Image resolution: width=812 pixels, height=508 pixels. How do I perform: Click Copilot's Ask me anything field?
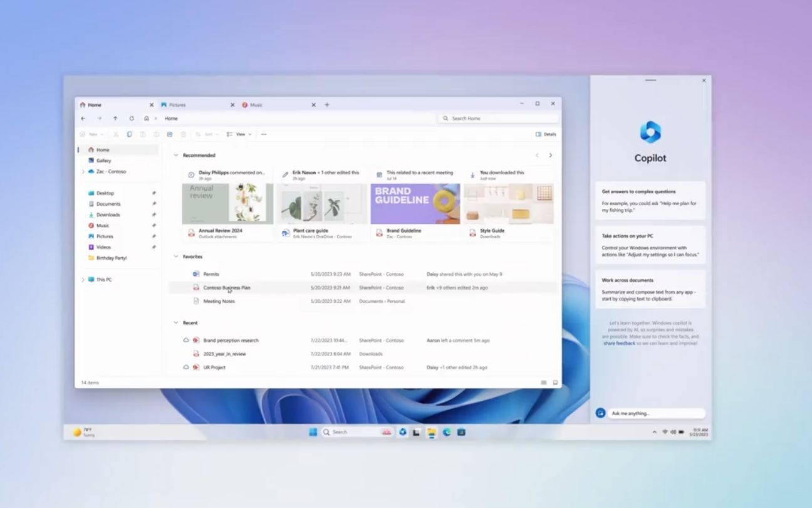point(657,413)
